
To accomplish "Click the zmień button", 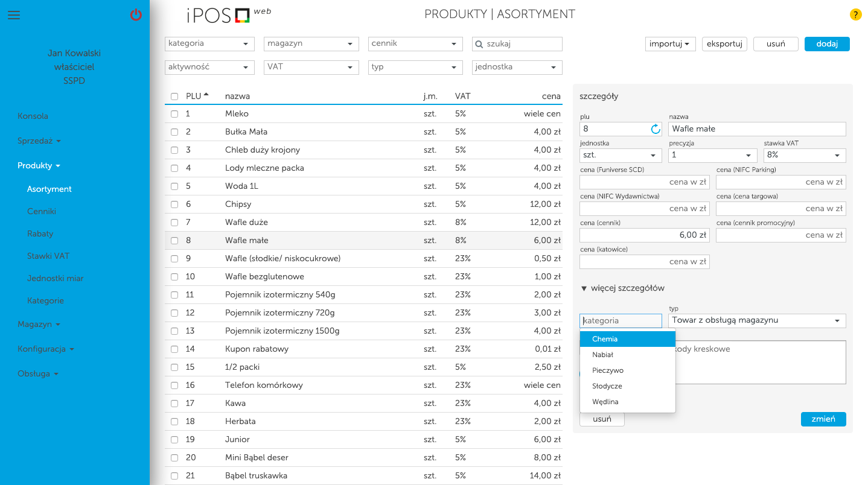I will point(823,419).
